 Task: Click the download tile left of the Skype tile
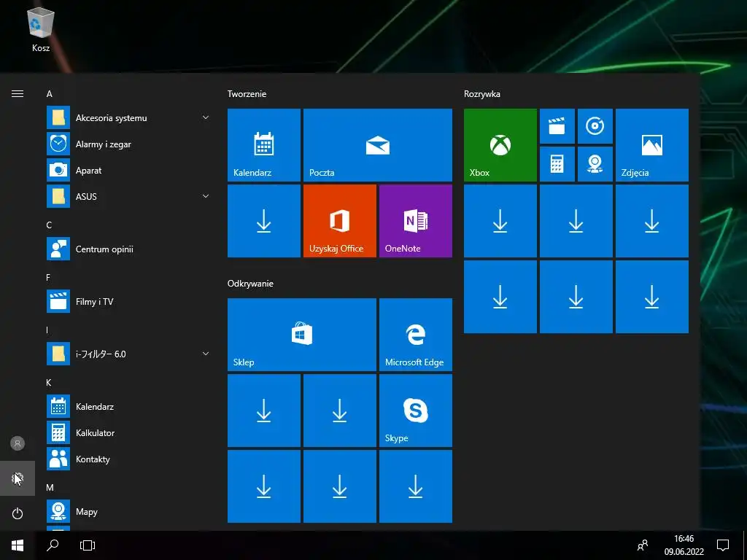(340, 411)
